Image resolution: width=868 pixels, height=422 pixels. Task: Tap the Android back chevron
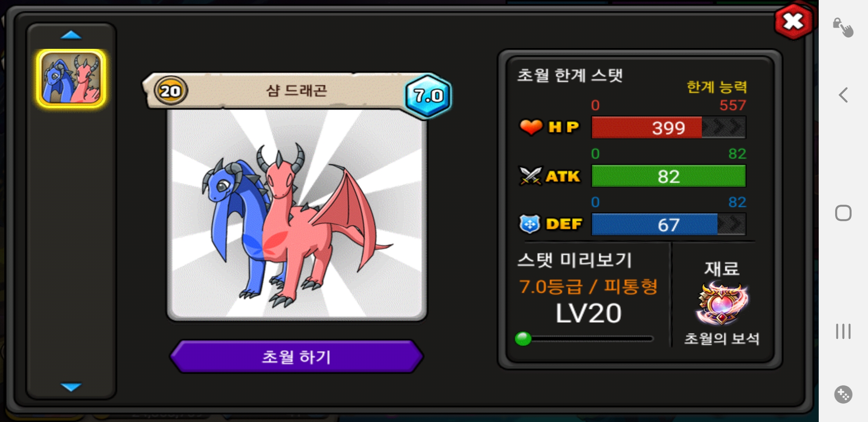(843, 95)
